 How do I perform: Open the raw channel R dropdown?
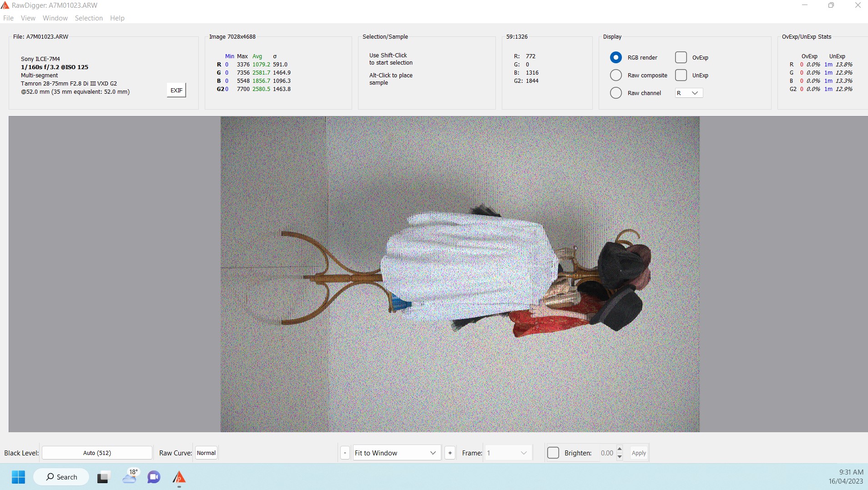689,93
